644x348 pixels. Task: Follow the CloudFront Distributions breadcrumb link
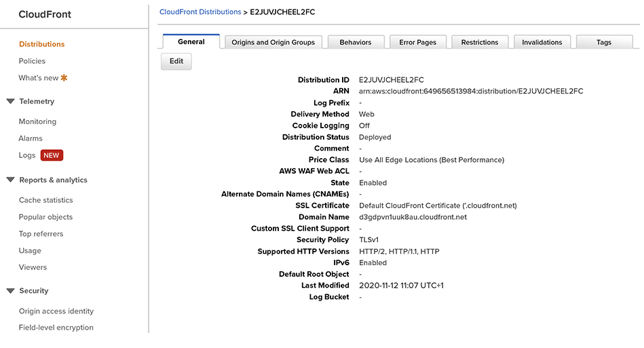(x=200, y=12)
